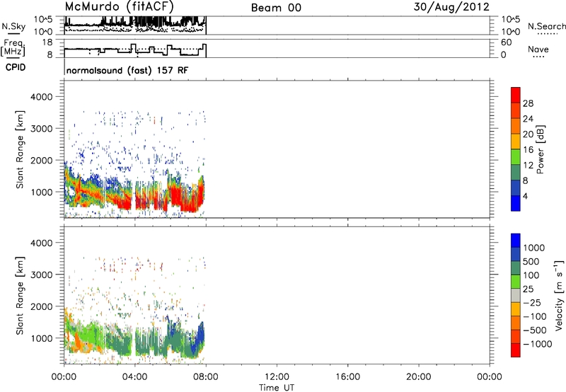Click the Velocity [m s⁻¹] colorbar title
Screen dimensions: 566x392
click(559, 295)
